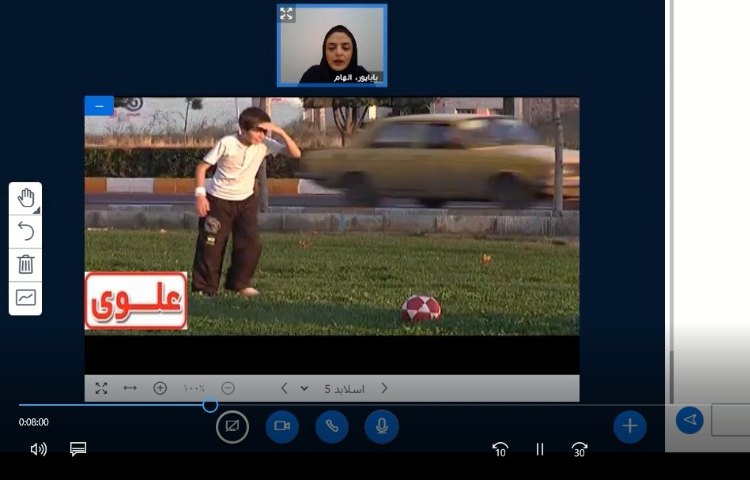Zoom out of the slide
The height and width of the screenshot is (480, 750).
[228, 388]
